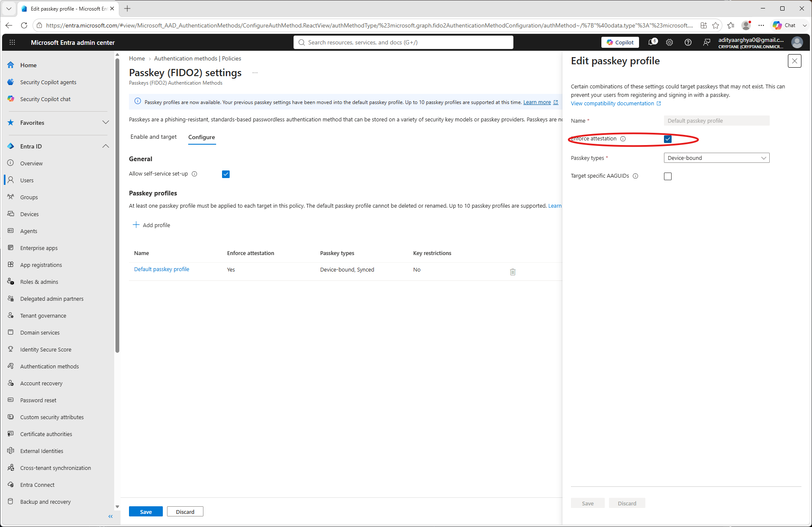The image size is (812, 527).
Task: Click the Devices icon in sidebar
Action: [11, 214]
